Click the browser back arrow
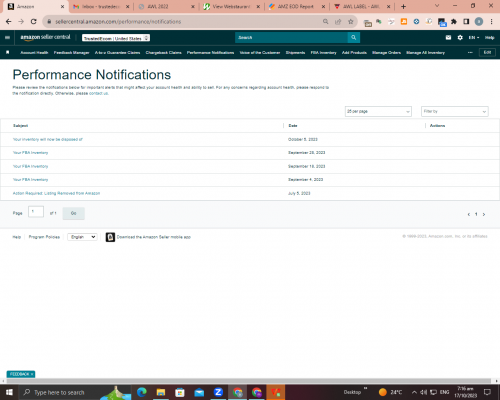Image resolution: width=500 pixels, height=400 pixels. (x=9, y=22)
